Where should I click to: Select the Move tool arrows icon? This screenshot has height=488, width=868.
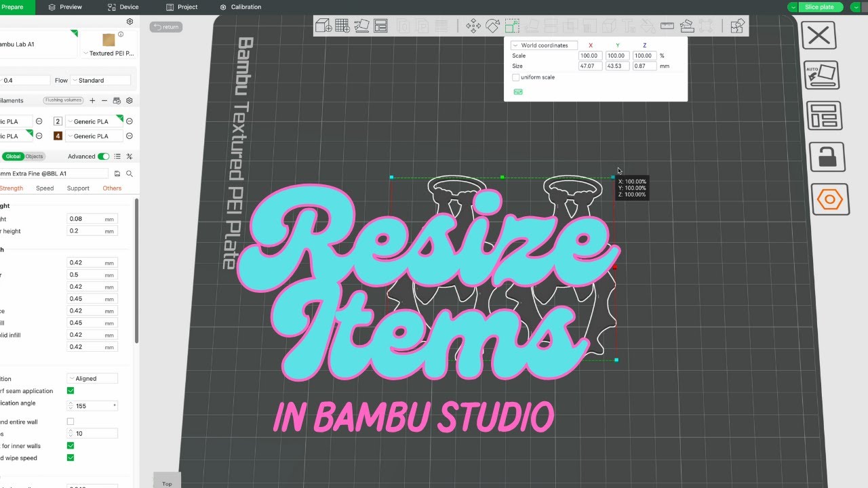[473, 26]
